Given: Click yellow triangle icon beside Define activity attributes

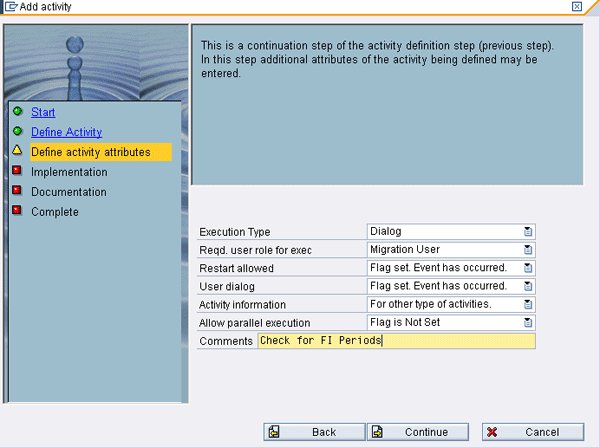Looking at the screenshot, I should point(17,150).
